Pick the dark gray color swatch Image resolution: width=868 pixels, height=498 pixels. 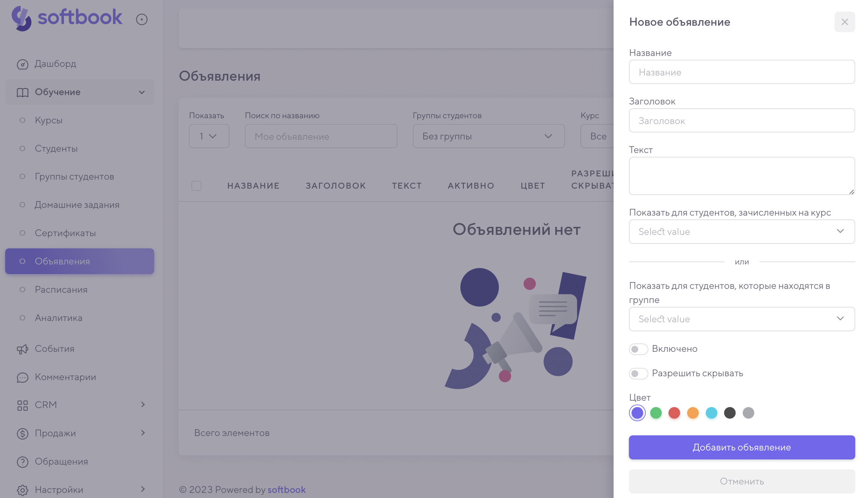tap(730, 413)
